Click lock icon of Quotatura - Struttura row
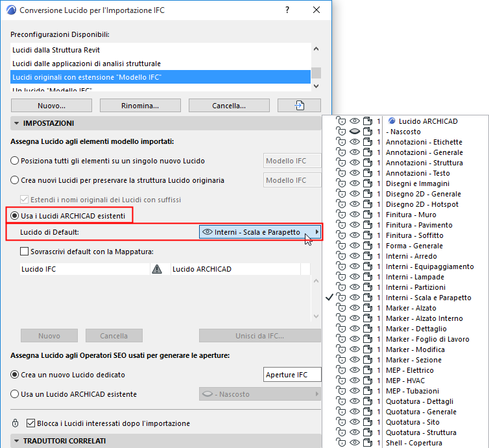The height and width of the screenshot is (448, 489). point(341,432)
